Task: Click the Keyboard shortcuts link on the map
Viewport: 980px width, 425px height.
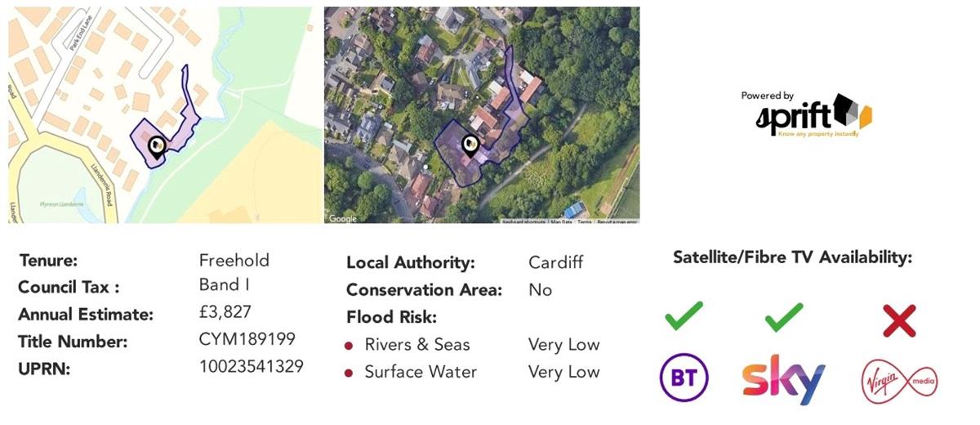Action: click(x=524, y=221)
